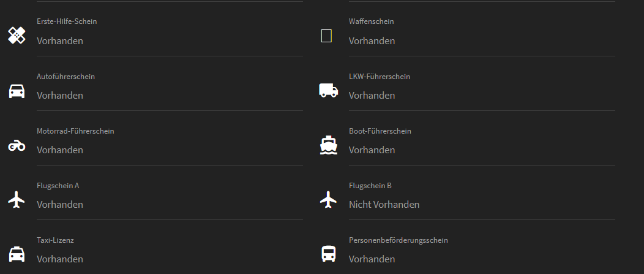This screenshot has height=274, width=644.
Task: Click the Boot-Führerschein Vorhanden value
Action: click(372, 150)
